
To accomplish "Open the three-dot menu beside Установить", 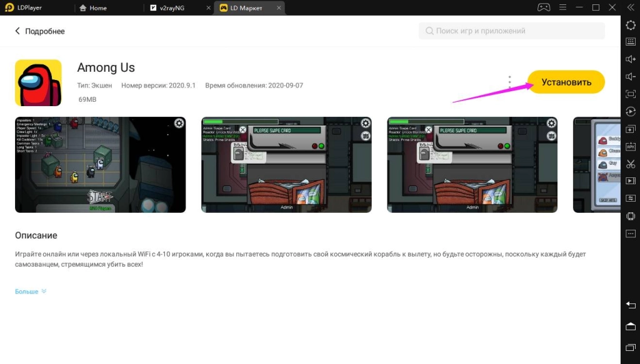I will (510, 81).
